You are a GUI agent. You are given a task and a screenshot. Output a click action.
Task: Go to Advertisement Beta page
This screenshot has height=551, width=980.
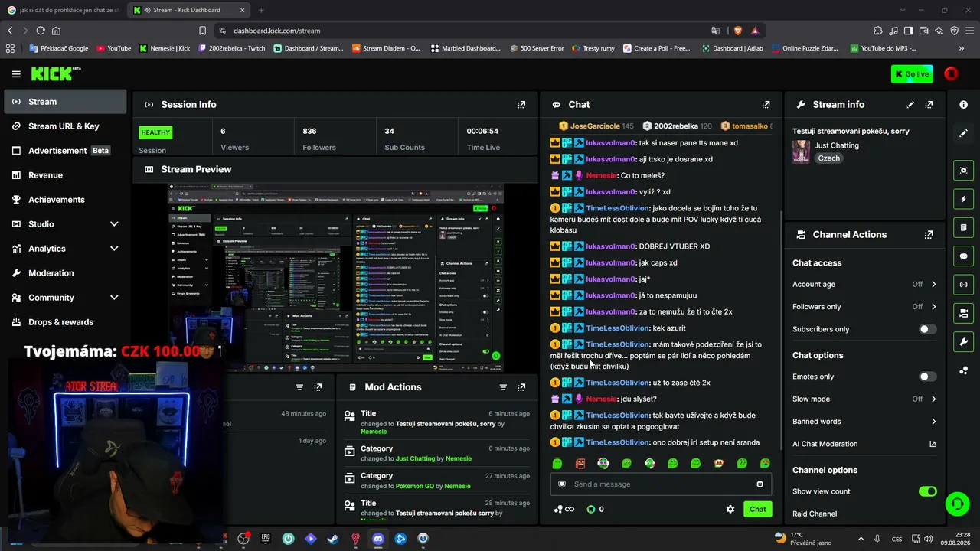(65, 151)
